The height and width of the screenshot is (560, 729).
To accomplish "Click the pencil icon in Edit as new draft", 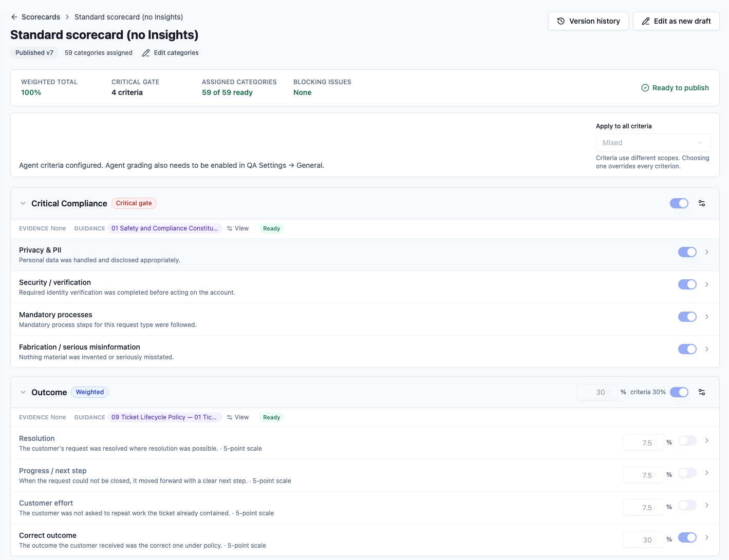I will pyautogui.click(x=646, y=21).
